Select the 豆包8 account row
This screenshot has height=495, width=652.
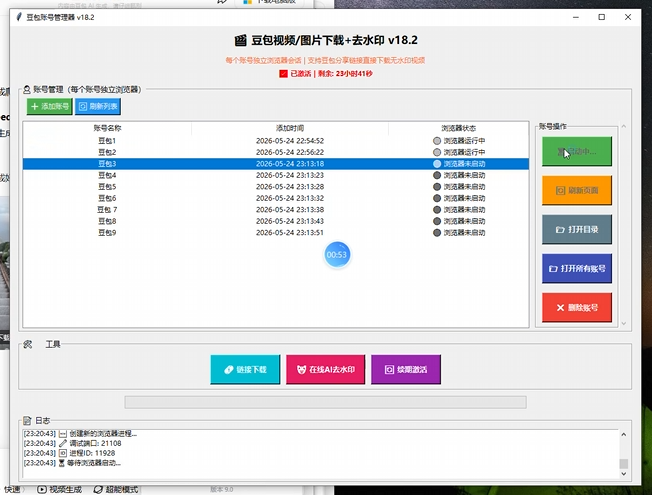(276, 221)
